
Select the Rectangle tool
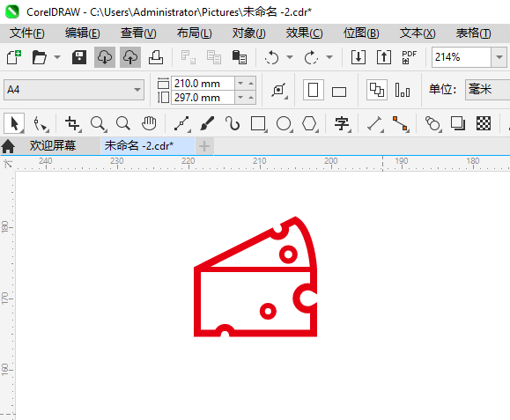[259, 124]
